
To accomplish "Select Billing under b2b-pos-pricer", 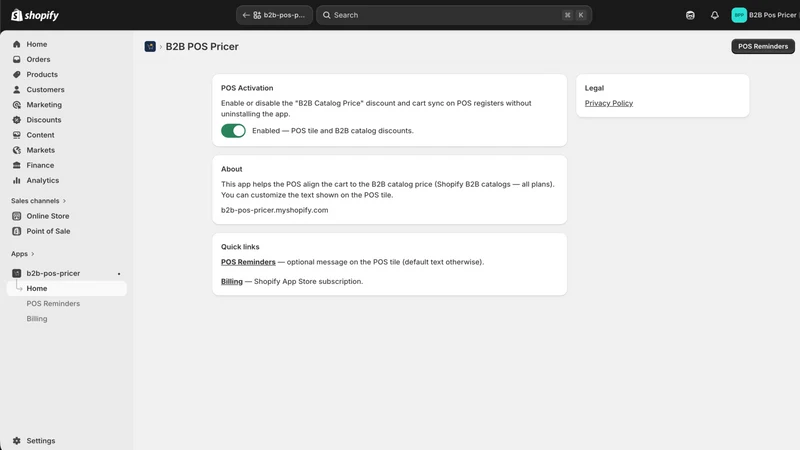I will 37,319.
